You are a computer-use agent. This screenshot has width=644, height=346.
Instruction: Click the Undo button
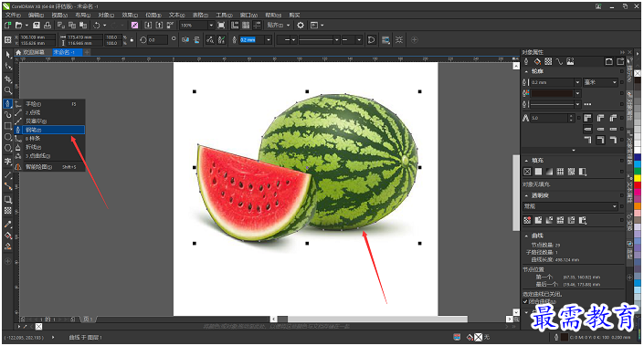tap(97, 25)
